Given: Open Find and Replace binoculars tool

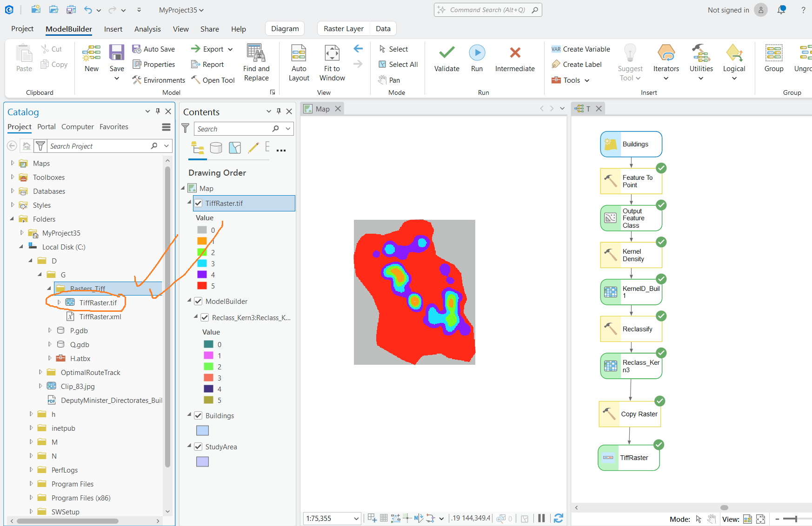Looking at the screenshot, I should [x=256, y=53].
